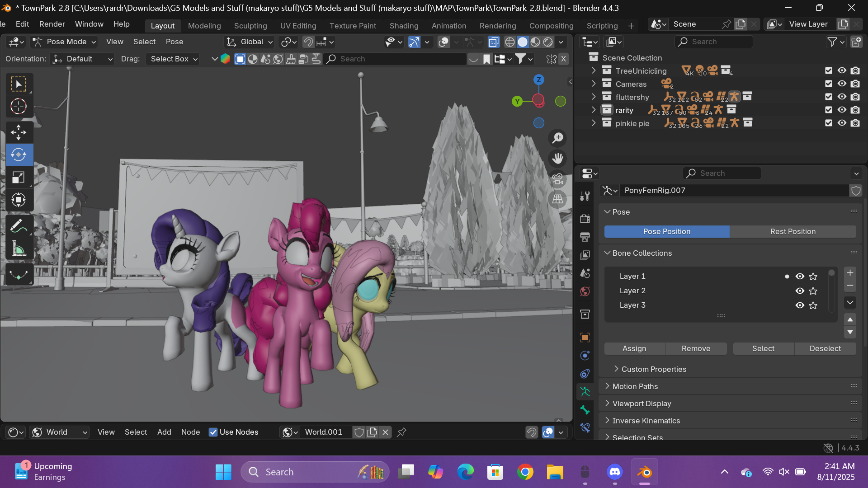Pick the Annotate tool
This screenshot has width=868, height=488.
pos(19,226)
